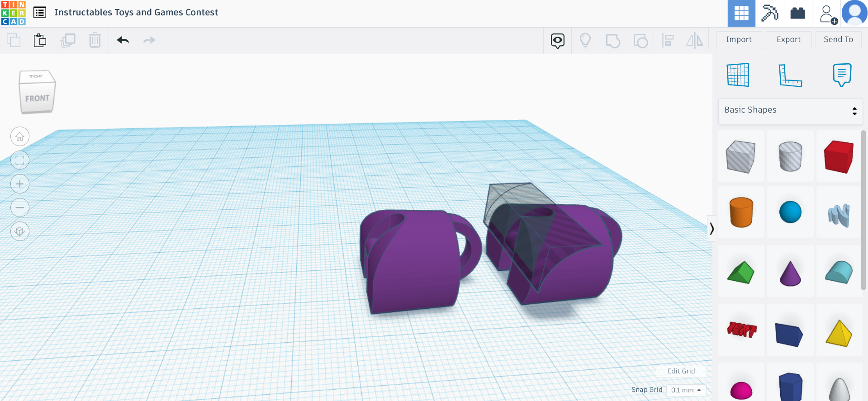This screenshot has width=868, height=401.
Task: Click the Ungroup shapes icon
Action: pos(640,41)
